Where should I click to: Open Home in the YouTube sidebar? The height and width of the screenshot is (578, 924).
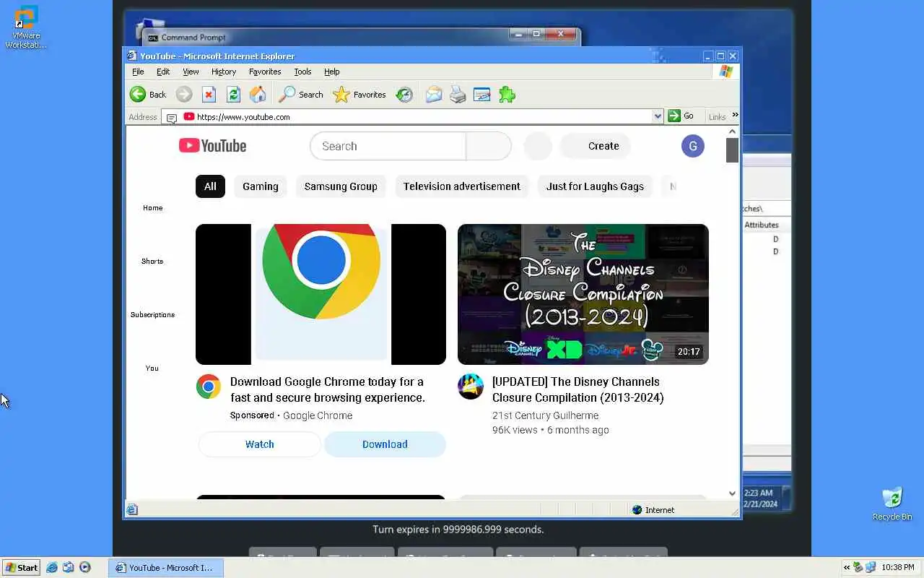coord(152,208)
